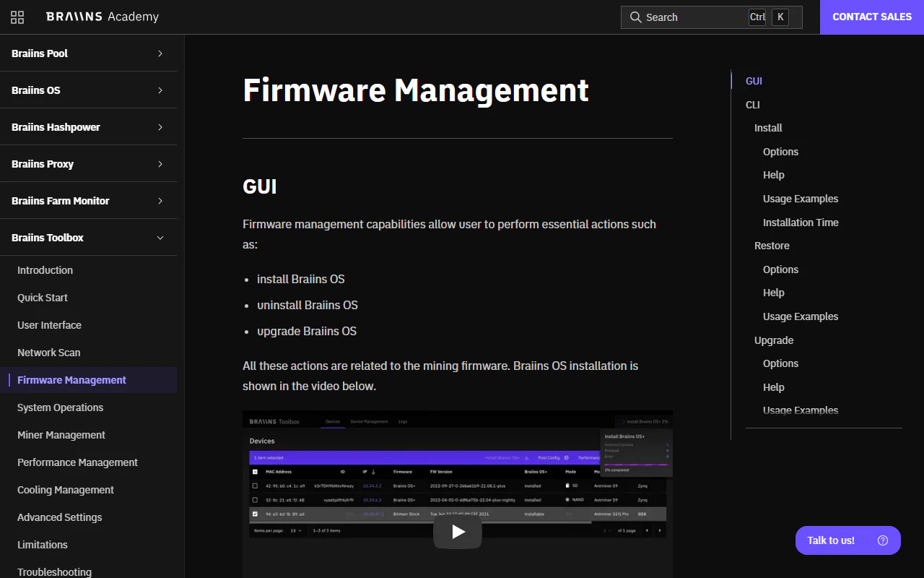This screenshot has width=924, height=578.
Task: Open Usage Examples link under Install
Action: (801, 199)
